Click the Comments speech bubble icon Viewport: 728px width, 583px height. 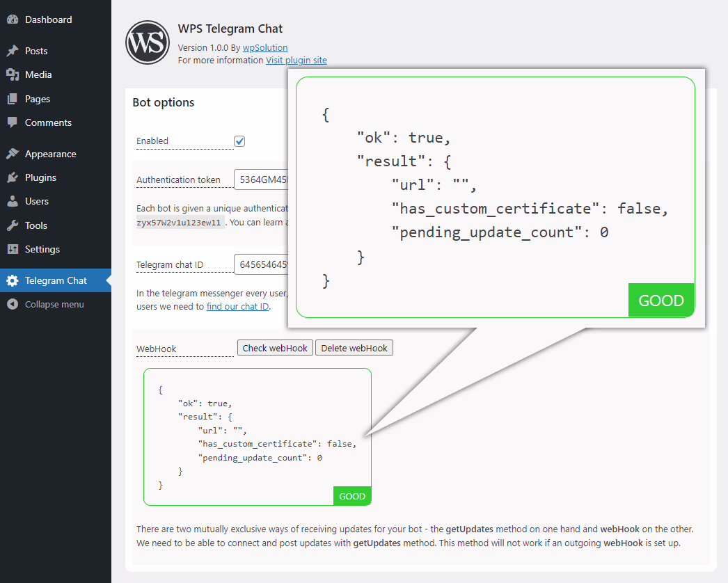[12, 122]
